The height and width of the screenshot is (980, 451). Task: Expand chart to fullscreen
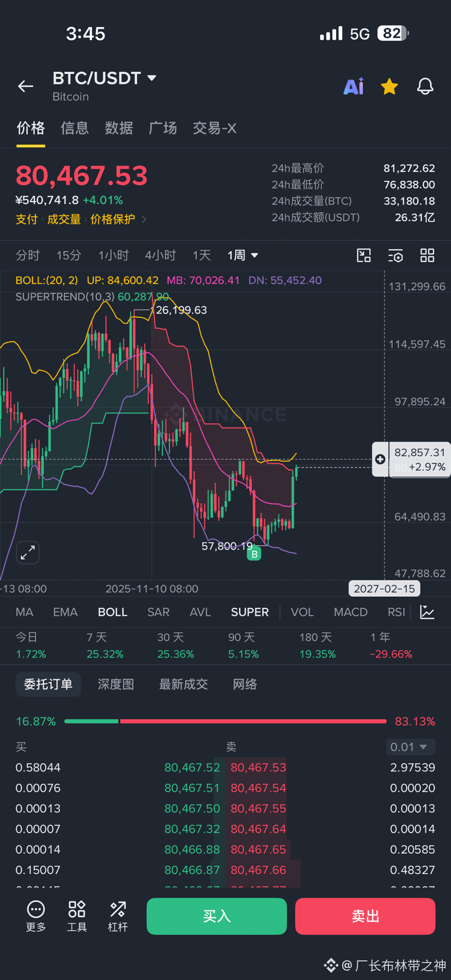[x=28, y=553]
